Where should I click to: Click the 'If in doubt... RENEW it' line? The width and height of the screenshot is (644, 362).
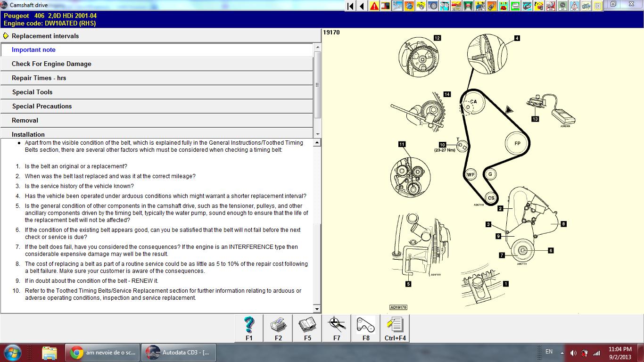(x=91, y=281)
